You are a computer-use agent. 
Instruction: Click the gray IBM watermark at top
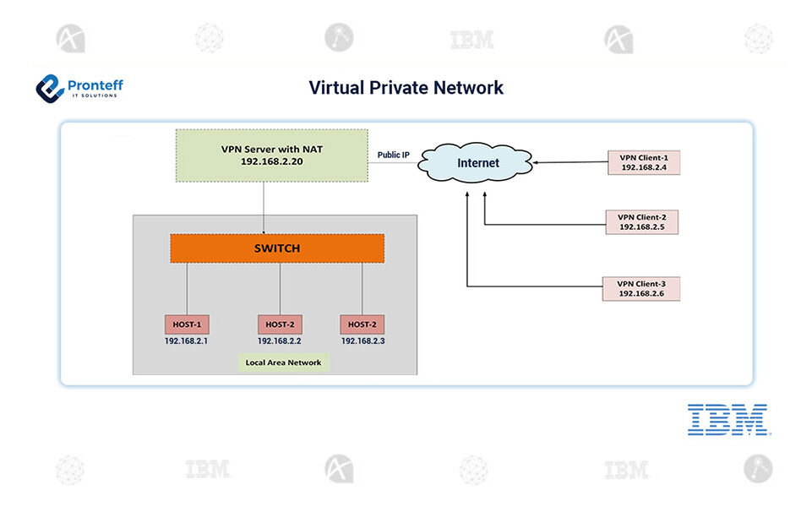click(x=471, y=40)
